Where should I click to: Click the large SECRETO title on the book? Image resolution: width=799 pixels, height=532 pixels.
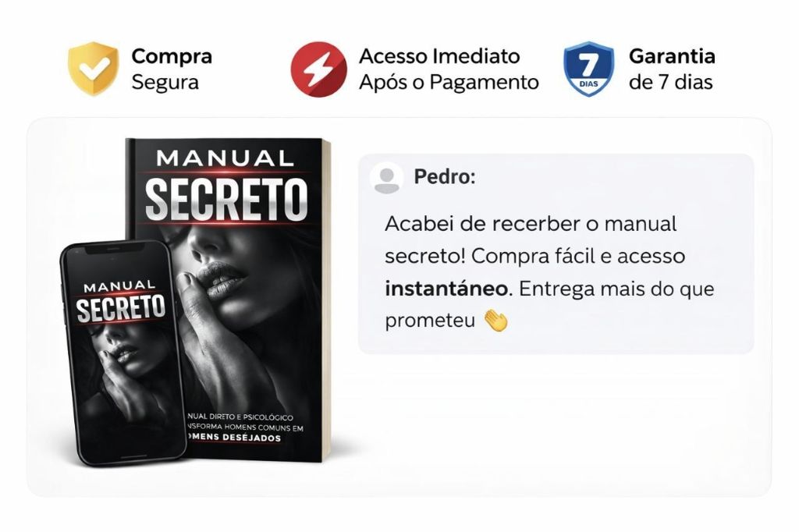click(226, 199)
